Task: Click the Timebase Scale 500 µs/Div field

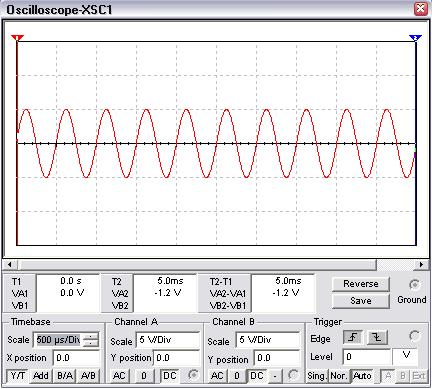Action: 58,340
